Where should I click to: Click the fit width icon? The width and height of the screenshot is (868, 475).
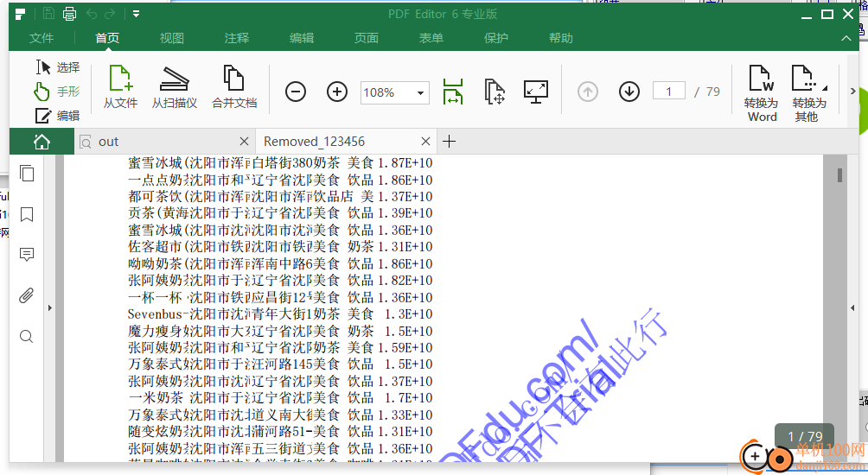click(453, 92)
